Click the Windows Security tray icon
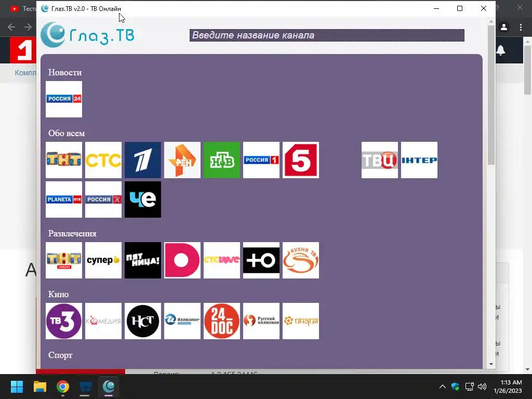Viewport: 532px width, 399px height. (455, 387)
